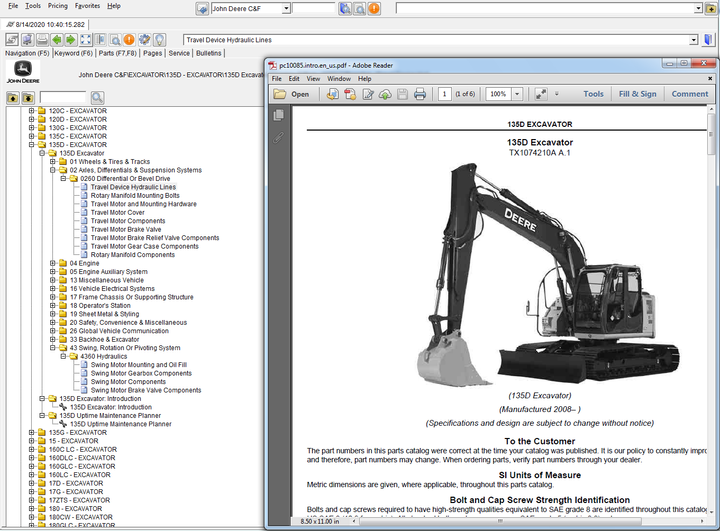Click Adobe Reader cloud upload icon
The image size is (720, 531).
point(385,94)
